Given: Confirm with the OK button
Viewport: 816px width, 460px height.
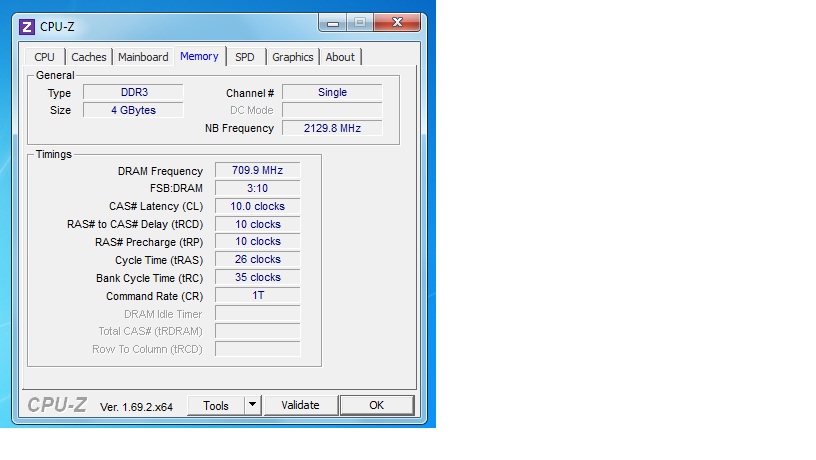Looking at the screenshot, I should coord(377,405).
